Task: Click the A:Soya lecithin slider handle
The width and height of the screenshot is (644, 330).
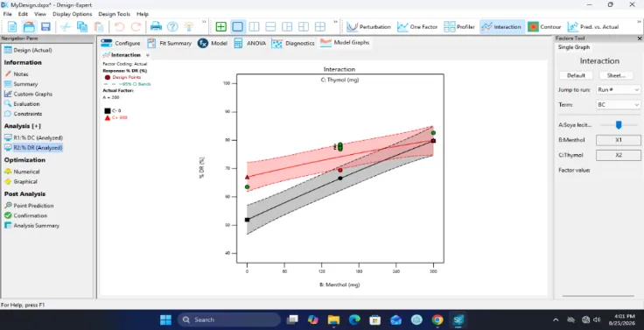Action: point(619,124)
